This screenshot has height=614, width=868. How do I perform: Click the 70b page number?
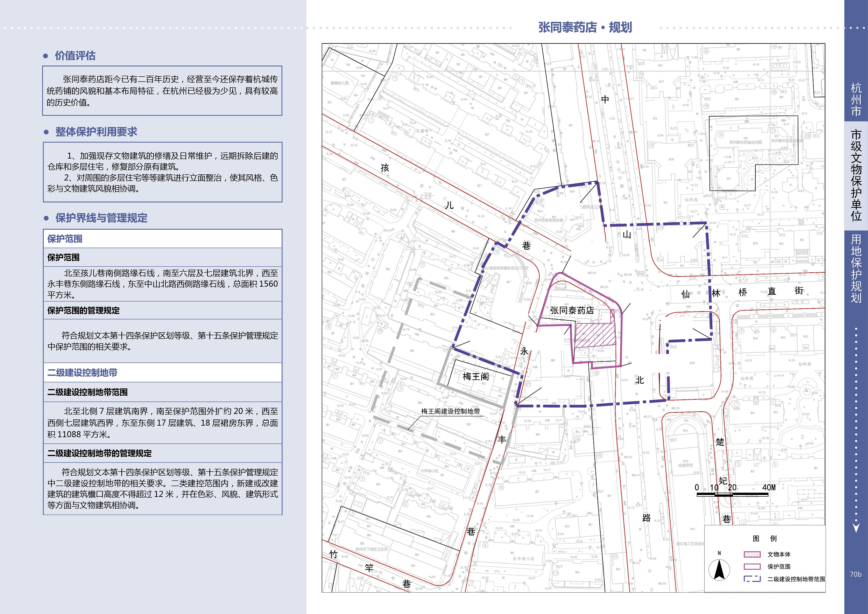[855, 574]
